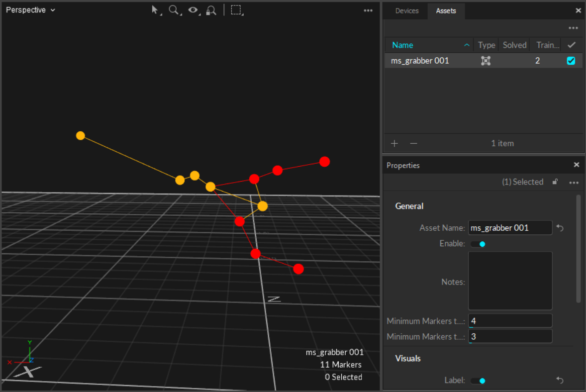
Task: Click the magnifier zoom tool icon
Action: pos(174,10)
